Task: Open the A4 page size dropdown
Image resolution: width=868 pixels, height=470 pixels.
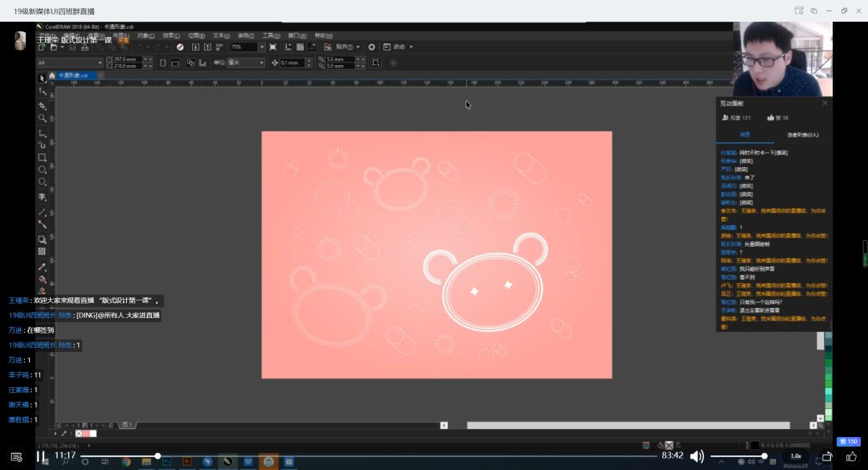Action: (x=100, y=63)
